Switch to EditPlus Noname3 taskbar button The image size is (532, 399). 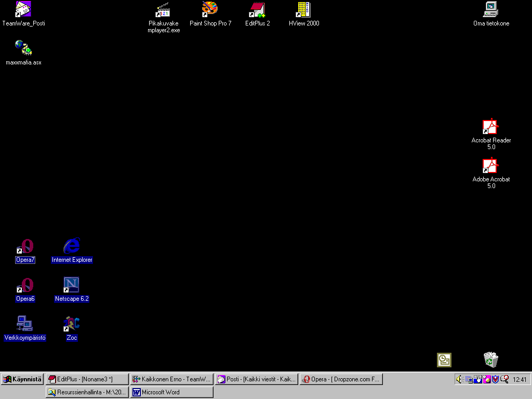click(x=87, y=379)
